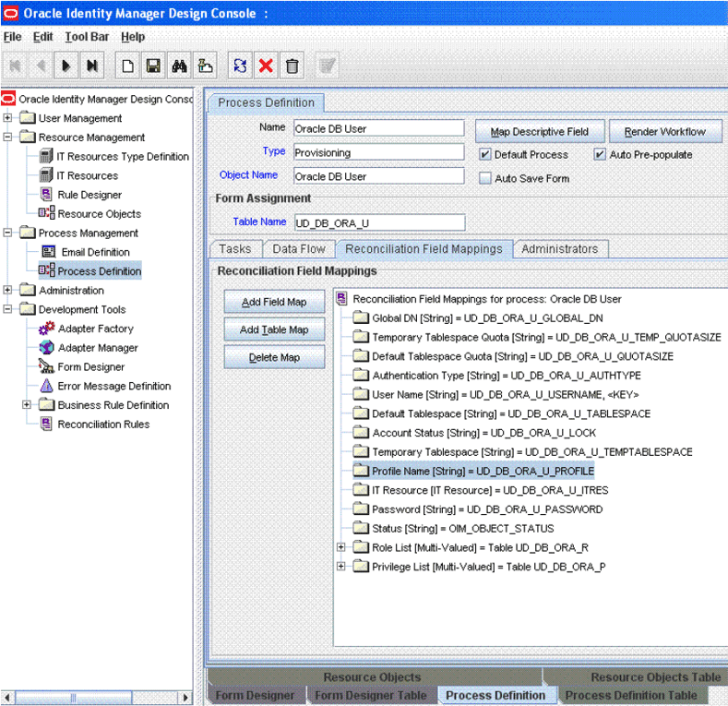This screenshot has width=728, height=706.
Task: Open Adapter Manager
Action: (98, 347)
